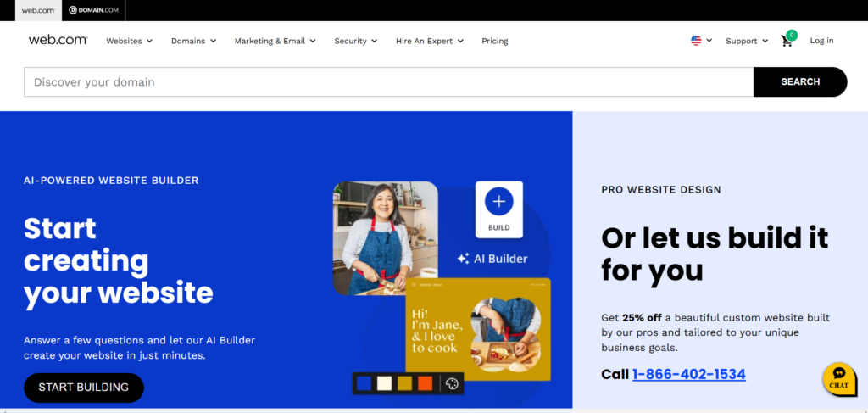This screenshot has width=868, height=413.
Task: Click the web.com logo in header
Action: [x=58, y=40]
